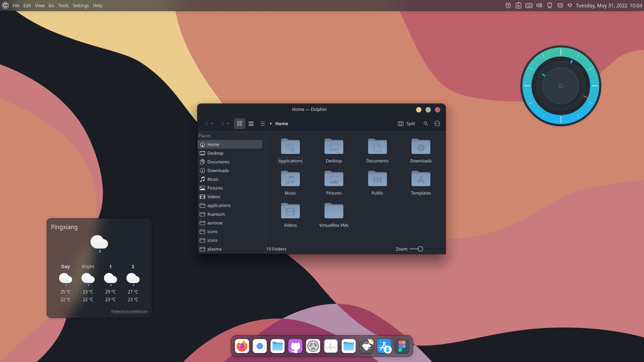This screenshot has width=644, height=362.
Task: Select Kvantum in the Places panel
Action: click(x=230, y=214)
